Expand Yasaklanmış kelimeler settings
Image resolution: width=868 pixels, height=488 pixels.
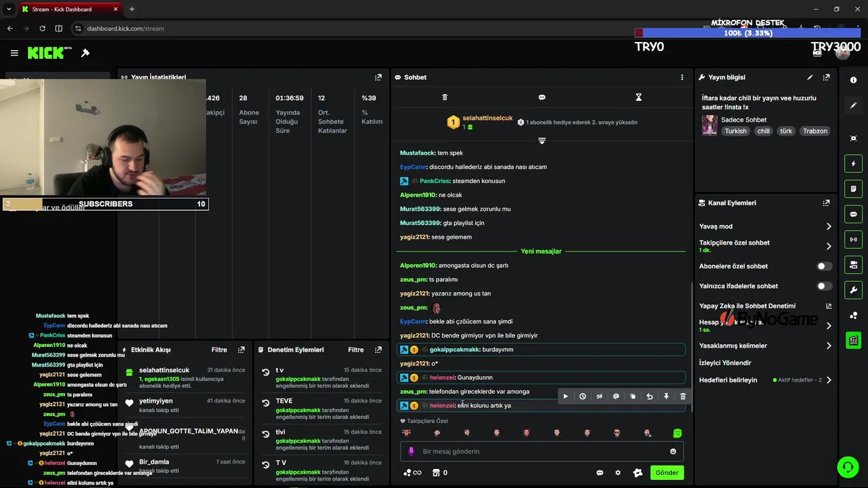coord(829,346)
